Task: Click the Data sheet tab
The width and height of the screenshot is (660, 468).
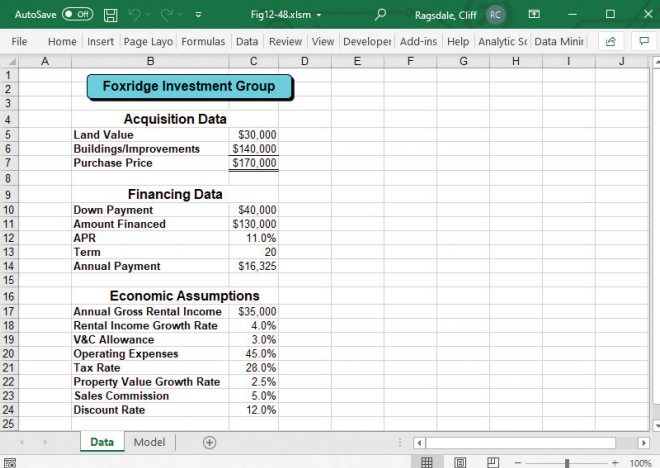Action: coord(102,442)
